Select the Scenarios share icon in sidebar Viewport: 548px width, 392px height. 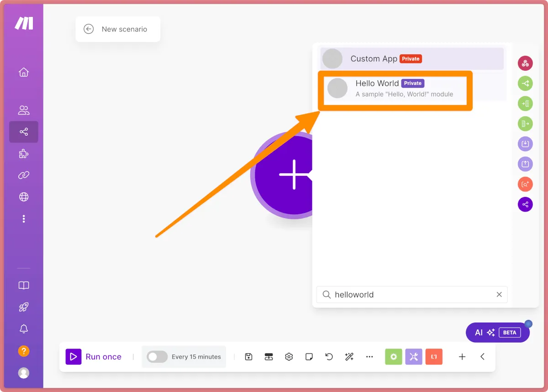click(x=24, y=132)
